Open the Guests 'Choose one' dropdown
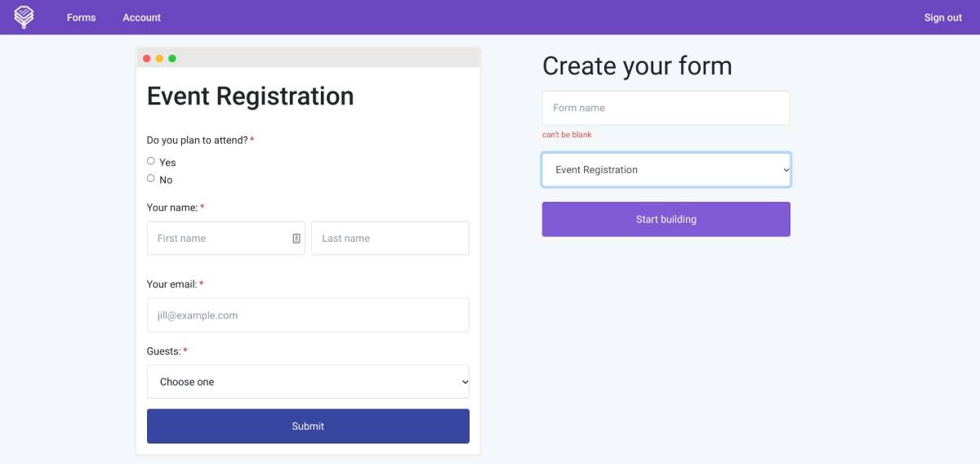Viewport: 980px width, 464px height. point(308,381)
